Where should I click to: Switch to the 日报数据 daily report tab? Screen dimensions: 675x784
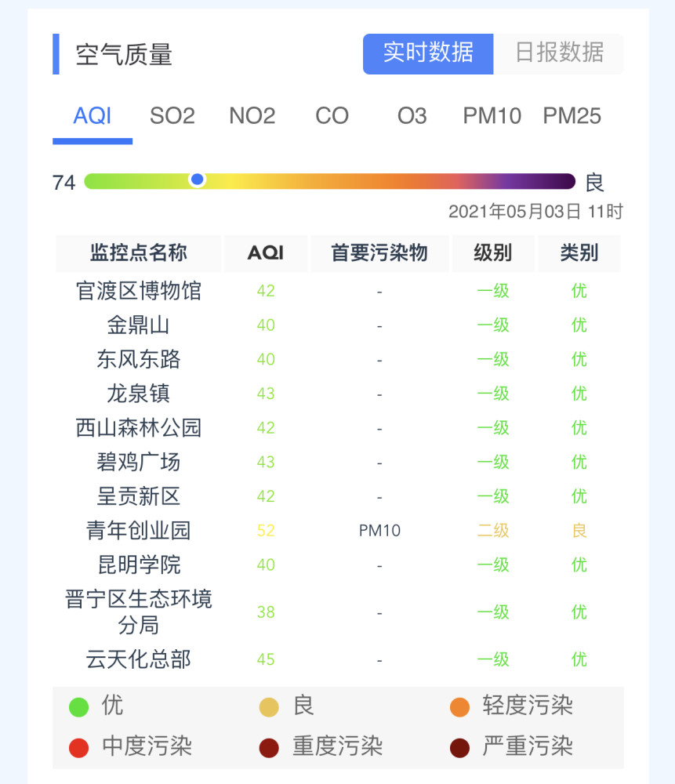558,54
